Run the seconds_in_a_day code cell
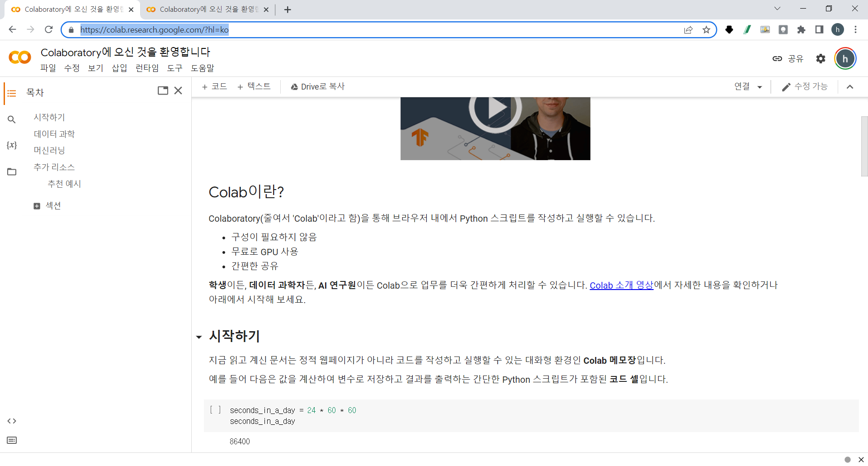Viewport: 868px width, 466px height. (x=215, y=410)
